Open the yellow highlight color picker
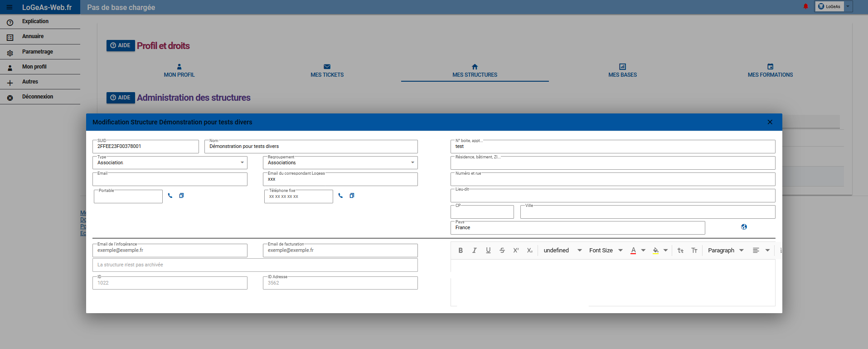This screenshot has height=349, width=868. [x=660, y=251]
